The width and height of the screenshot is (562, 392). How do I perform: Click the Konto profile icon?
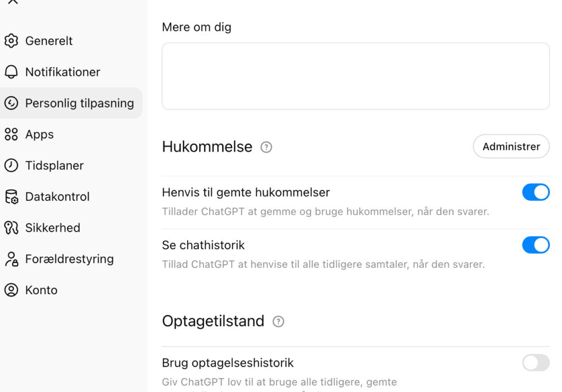click(x=12, y=290)
